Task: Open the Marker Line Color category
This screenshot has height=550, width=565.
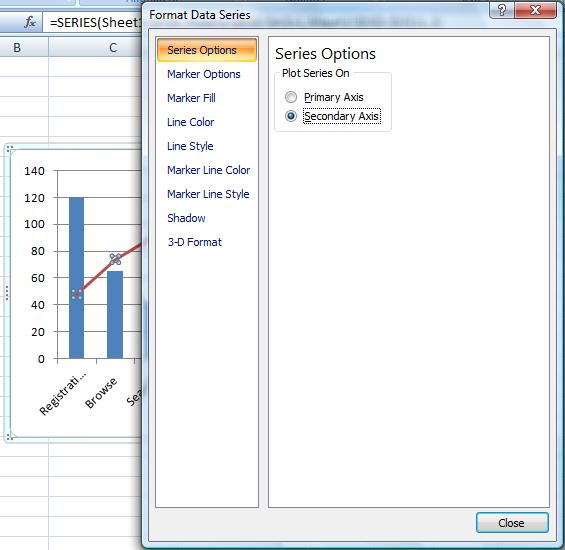Action: [208, 170]
